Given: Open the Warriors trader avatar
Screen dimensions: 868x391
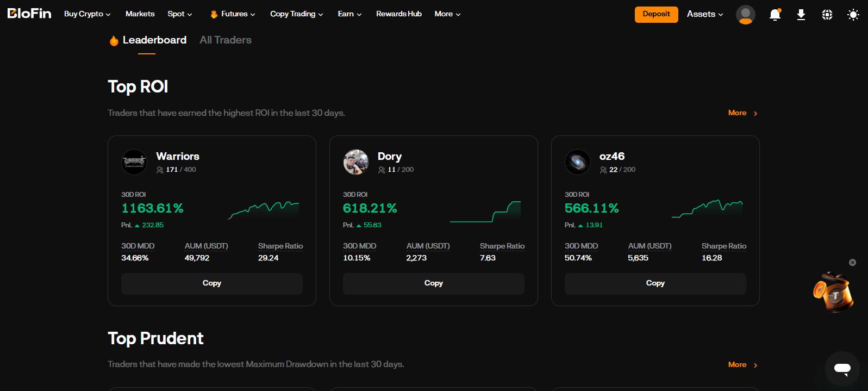Looking at the screenshot, I should click(x=134, y=162).
